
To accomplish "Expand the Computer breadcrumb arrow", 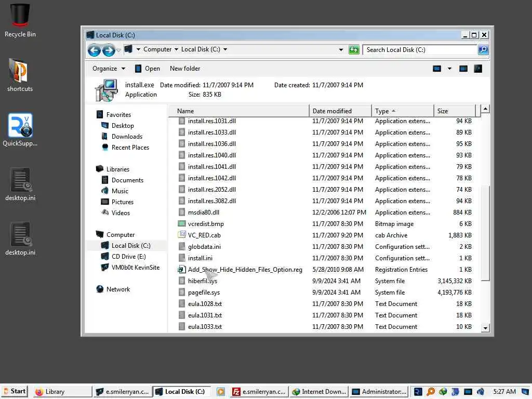I will click(x=177, y=49).
